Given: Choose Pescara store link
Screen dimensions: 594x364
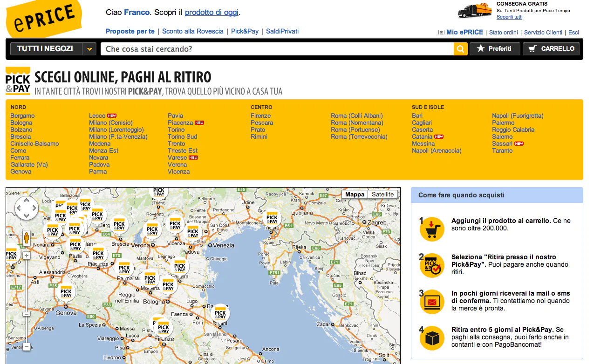Looking at the screenshot, I should pos(262,123).
